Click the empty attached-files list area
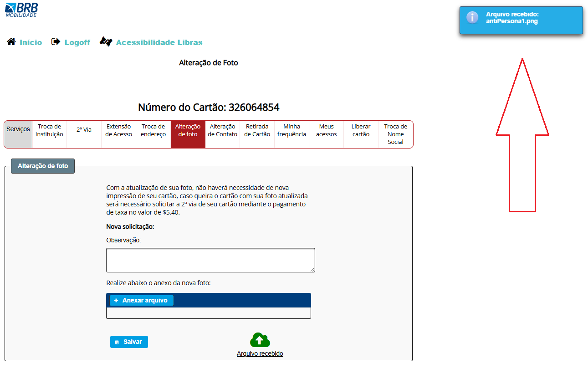Viewport: 588px width, 374px height. coord(209,313)
